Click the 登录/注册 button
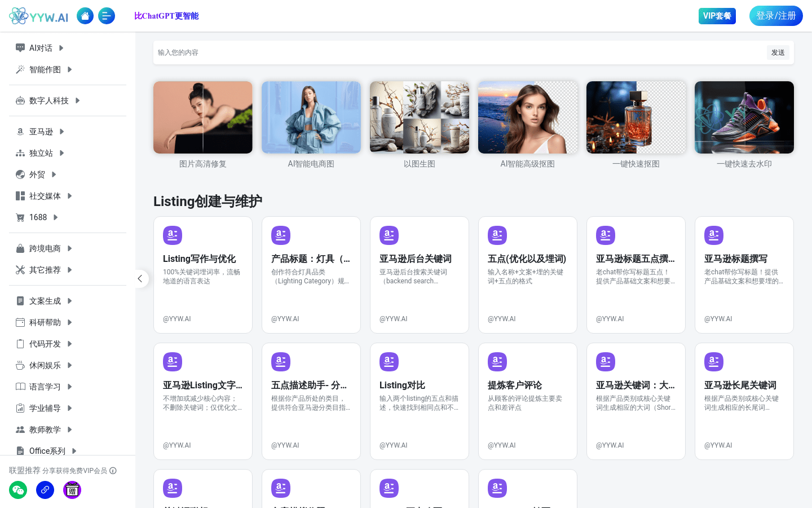812x508 pixels. (776, 16)
